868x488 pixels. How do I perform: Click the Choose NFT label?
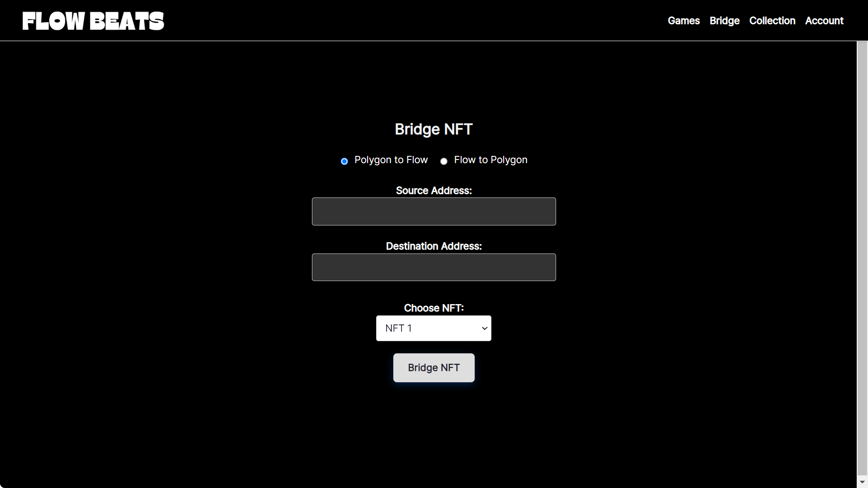(x=434, y=308)
